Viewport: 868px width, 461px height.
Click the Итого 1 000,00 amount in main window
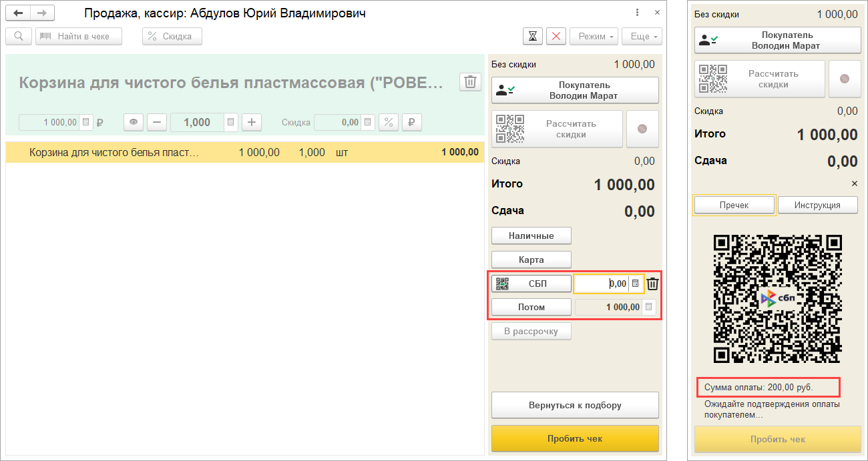(624, 185)
